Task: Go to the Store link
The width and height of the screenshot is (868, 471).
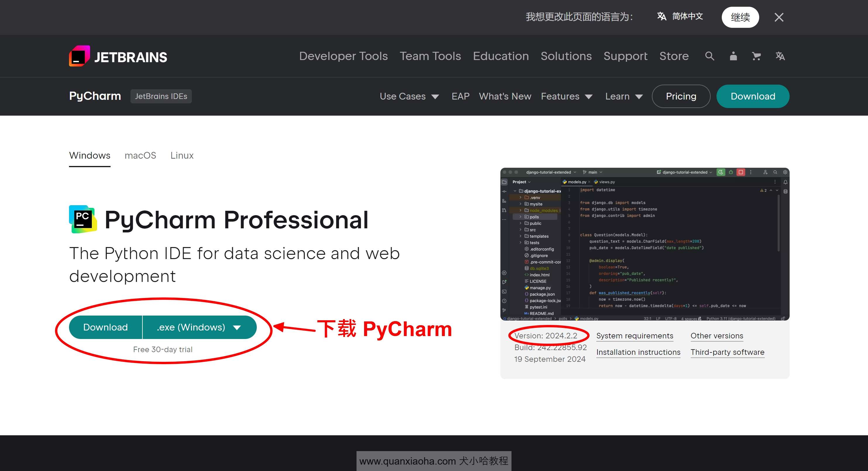Action: (674, 56)
